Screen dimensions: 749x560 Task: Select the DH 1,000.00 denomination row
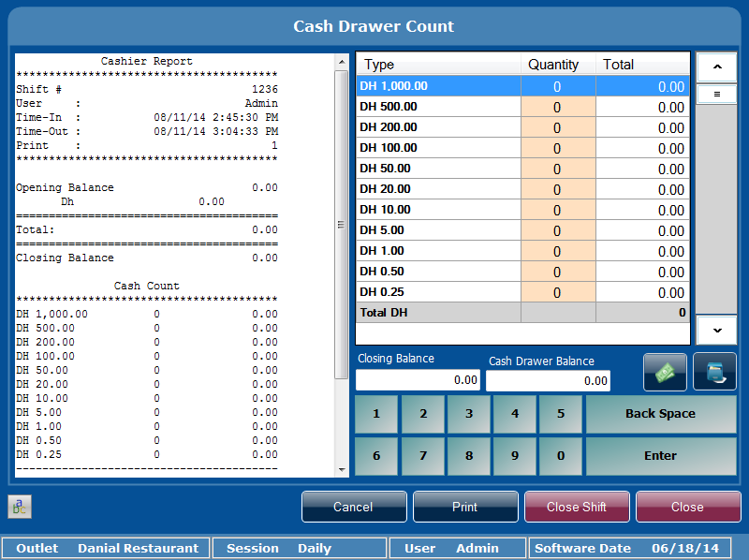[x=438, y=86]
